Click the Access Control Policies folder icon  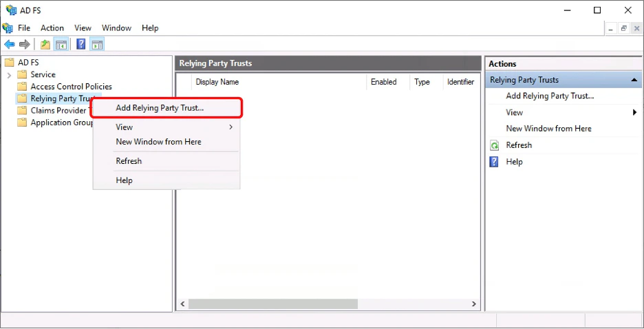[x=22, y=87]
